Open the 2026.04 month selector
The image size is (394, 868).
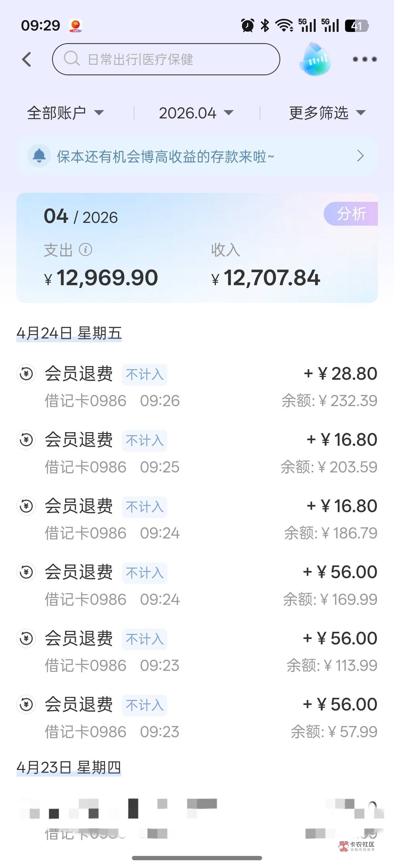(x=196, y=113)
